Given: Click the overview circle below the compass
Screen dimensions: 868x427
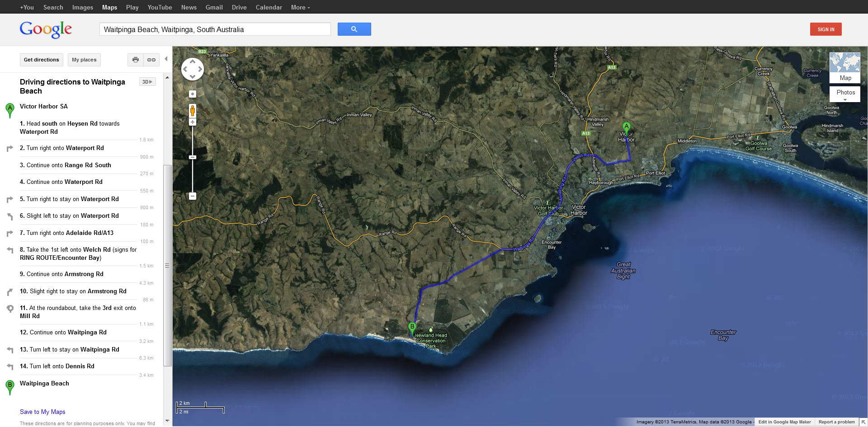Looking at the screenshot, I should [192, 94].
